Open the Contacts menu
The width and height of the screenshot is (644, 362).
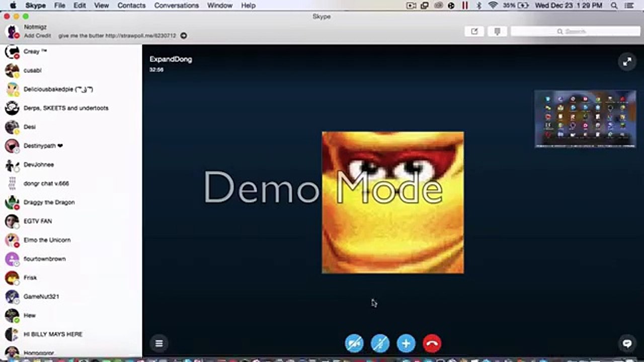coord(132,6)
